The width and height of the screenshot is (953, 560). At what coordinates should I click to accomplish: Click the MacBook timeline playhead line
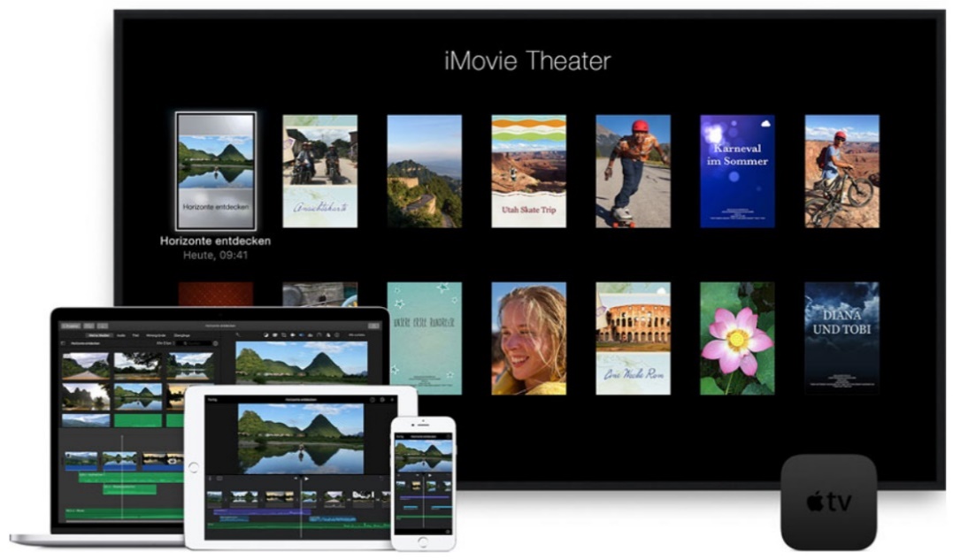[x=121, y=477]
